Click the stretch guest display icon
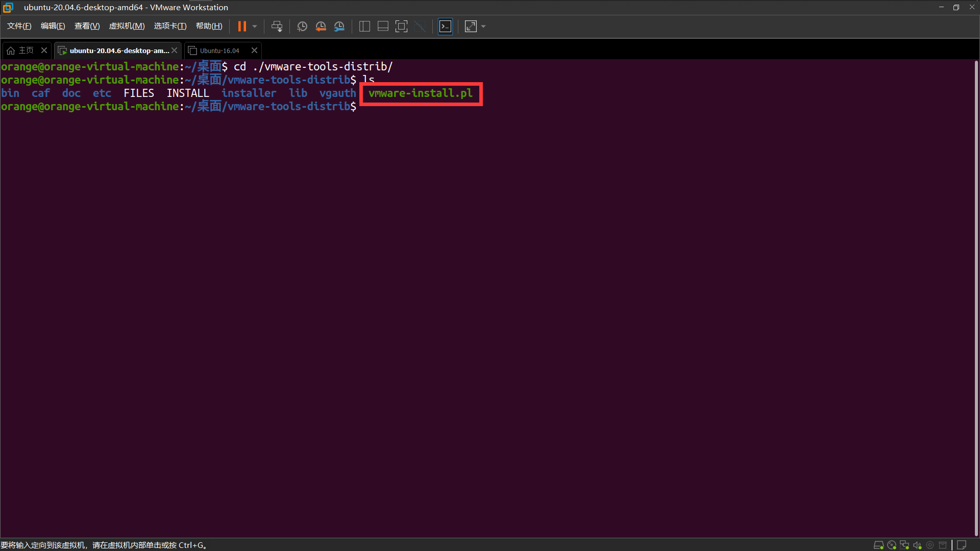The height and width of the screenshot is (551, 980). point(471,27)
